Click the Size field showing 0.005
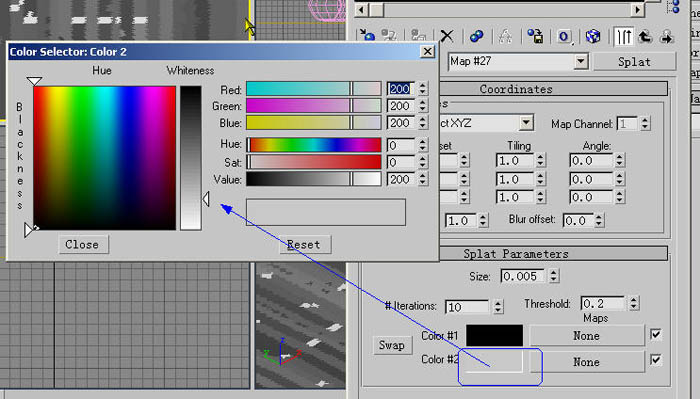This screenshot has width=700, height=399. 522,276
